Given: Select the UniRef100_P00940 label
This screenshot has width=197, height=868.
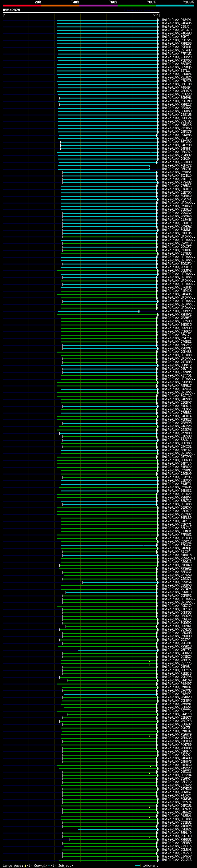Looking at the screenshot, I should [x=177, y=216].
